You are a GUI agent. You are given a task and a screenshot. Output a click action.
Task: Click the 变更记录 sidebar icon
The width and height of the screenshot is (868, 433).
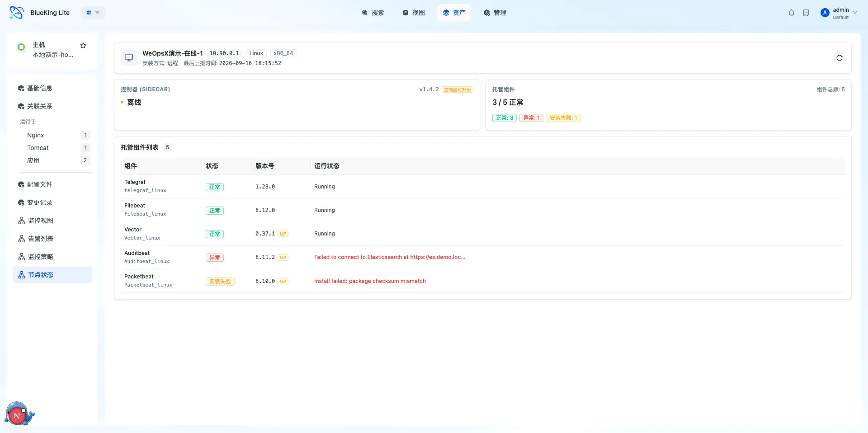[21, 202]
